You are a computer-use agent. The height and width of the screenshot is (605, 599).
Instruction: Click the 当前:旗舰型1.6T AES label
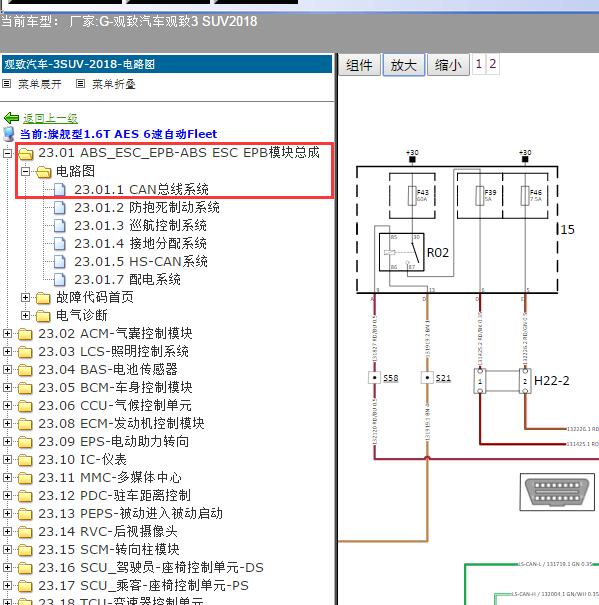point(118,134)
